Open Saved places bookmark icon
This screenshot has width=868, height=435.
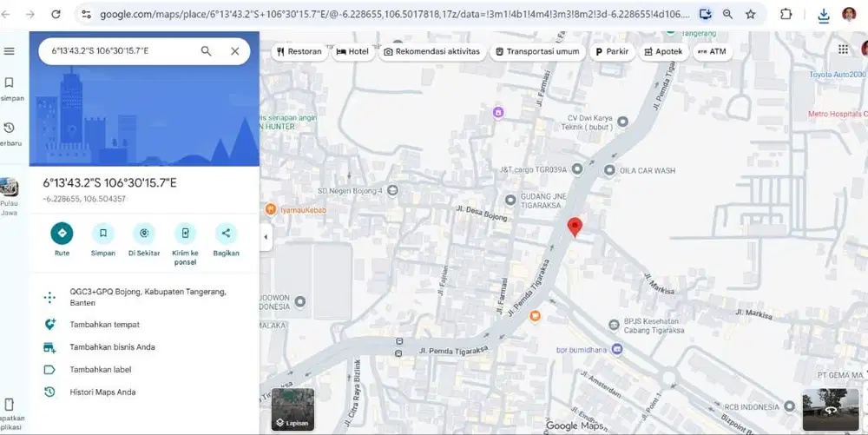[9, 83]
